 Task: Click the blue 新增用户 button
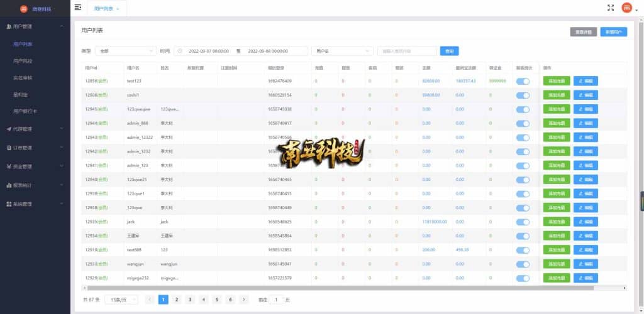(614, 32)
